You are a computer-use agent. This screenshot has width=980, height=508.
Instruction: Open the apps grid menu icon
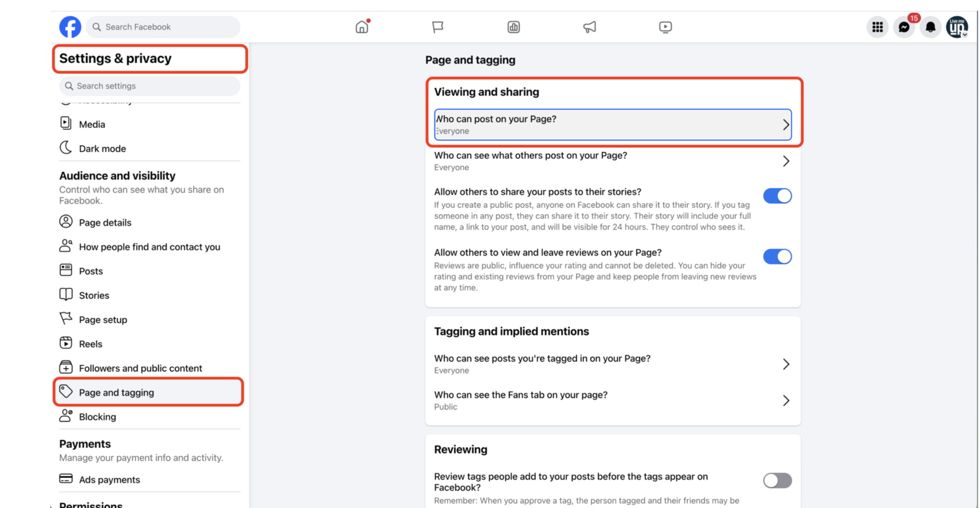(877, 28)
